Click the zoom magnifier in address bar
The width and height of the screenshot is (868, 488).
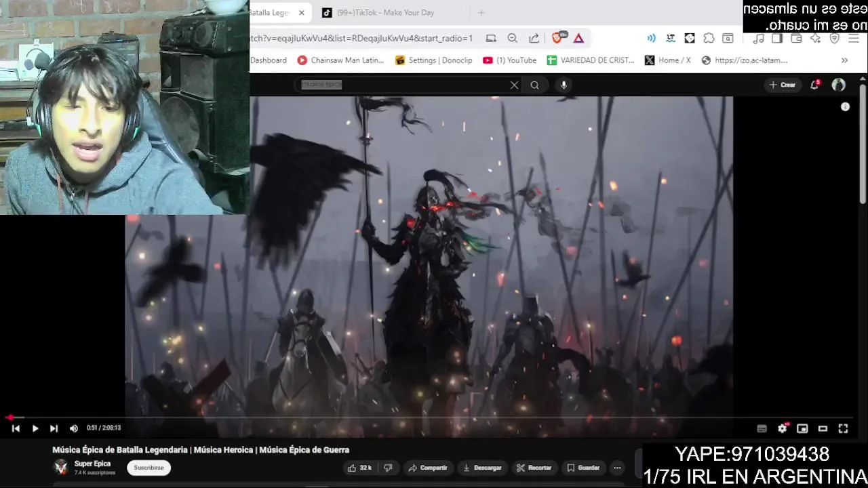pos(513,39)
